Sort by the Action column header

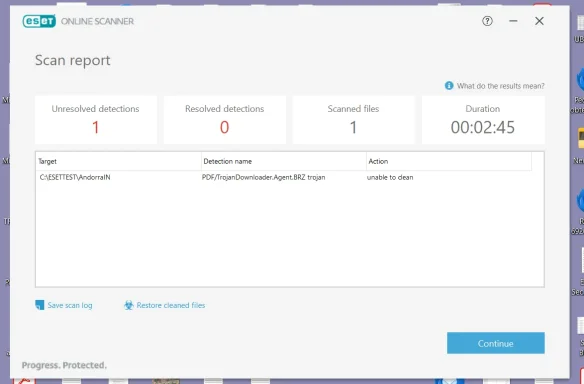449,161
